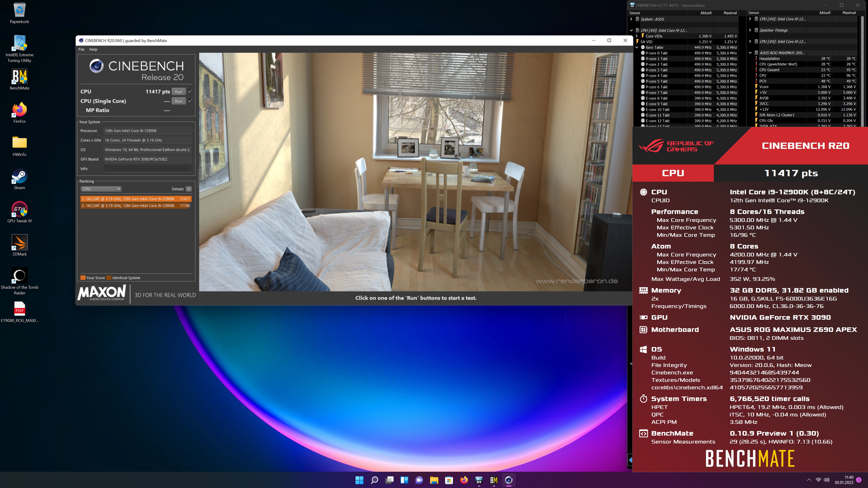Click the Windows Start button

click(x=360, y=480)
